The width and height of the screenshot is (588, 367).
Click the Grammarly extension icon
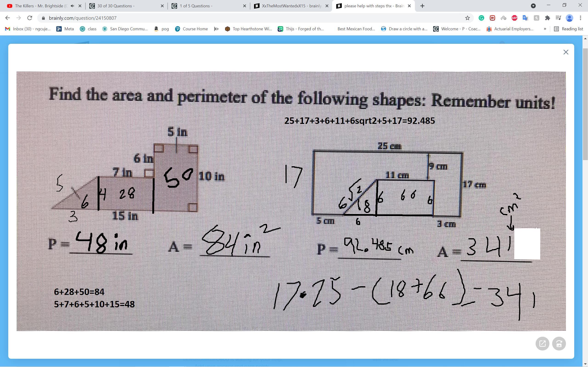(481, 18)
